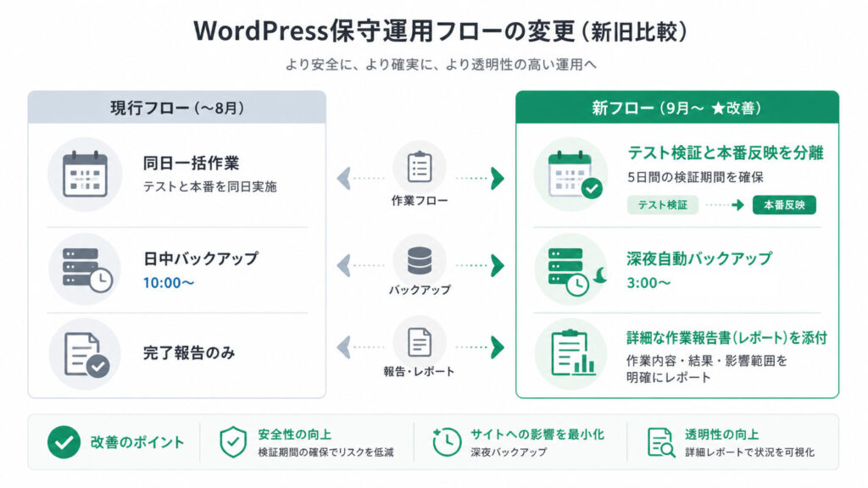The image size is (868, 488).
Task: Click the 日中バックアップ heading
Action: pyautogui.click(x=200, y=258)
